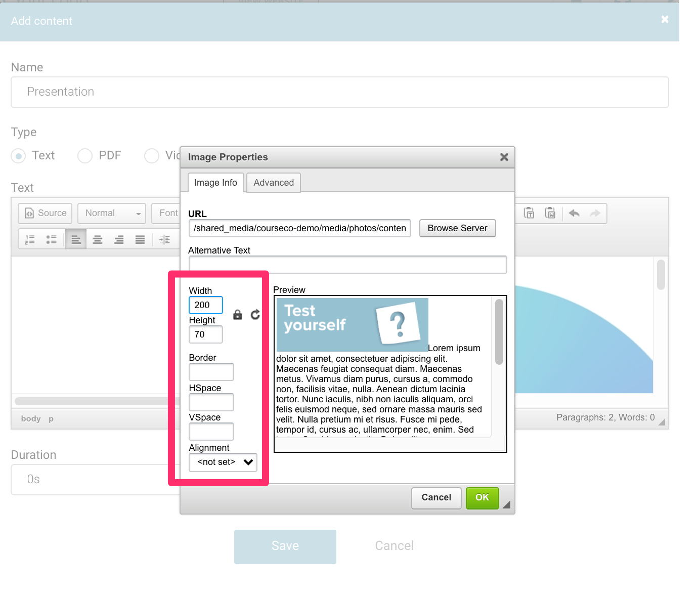The image size is (700, 594).
Task: Open the Alignment dropdown
Action: coord(223,462)
